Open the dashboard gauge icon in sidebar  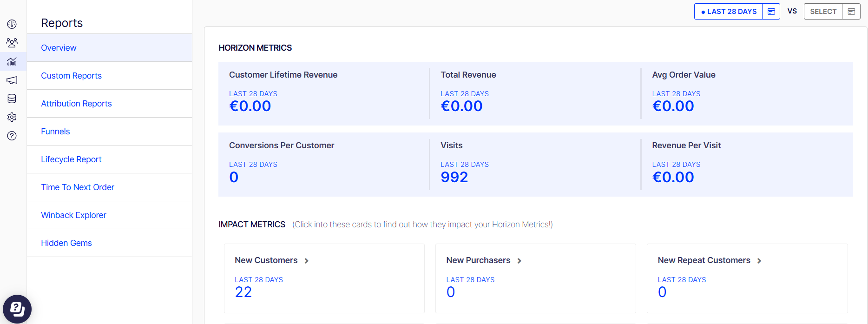click(12, 24)
